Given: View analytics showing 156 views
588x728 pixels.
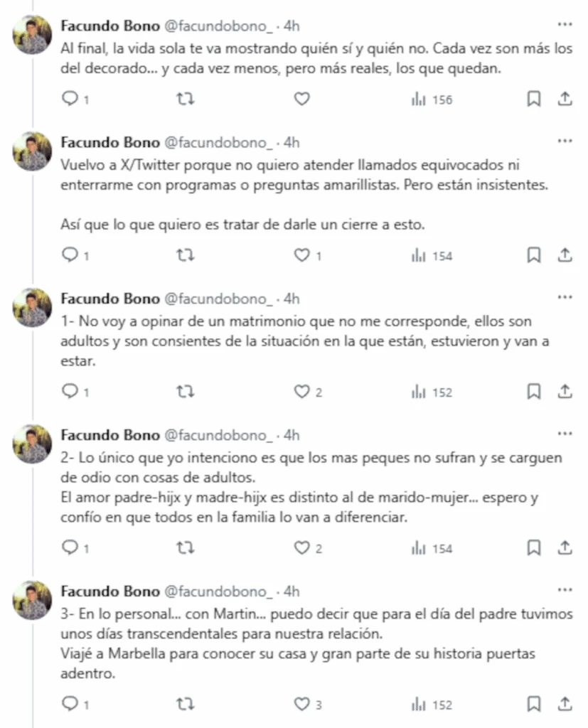Looking at the screenshot, I should 432,100.
